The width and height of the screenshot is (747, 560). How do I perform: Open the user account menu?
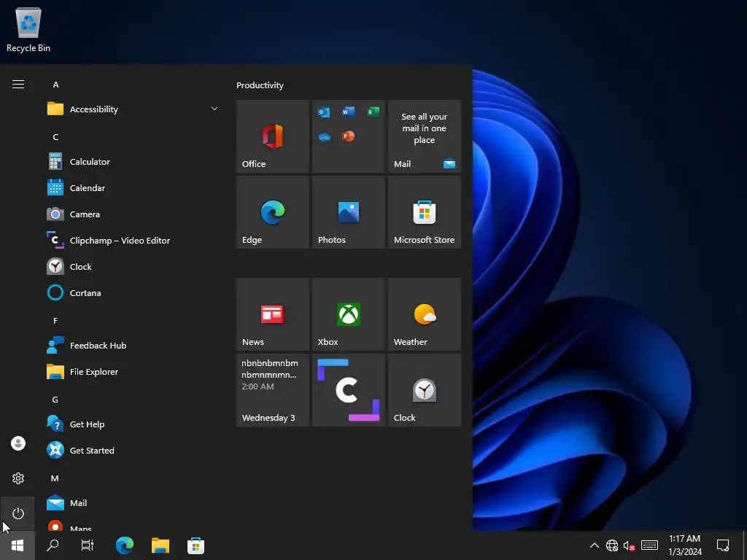point(18,443)
